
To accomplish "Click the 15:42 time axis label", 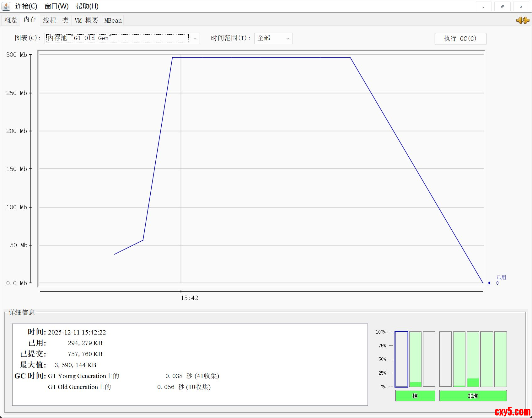I will pos(189,298).
